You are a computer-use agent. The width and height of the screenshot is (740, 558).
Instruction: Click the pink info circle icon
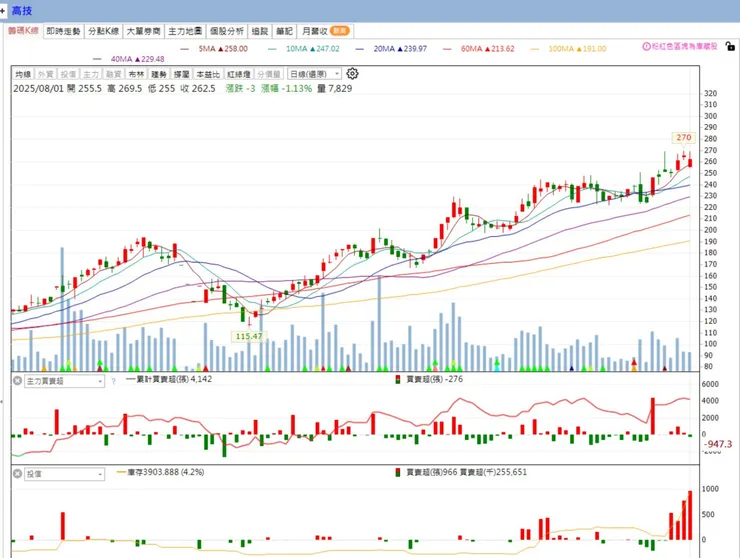coord(646,46)
